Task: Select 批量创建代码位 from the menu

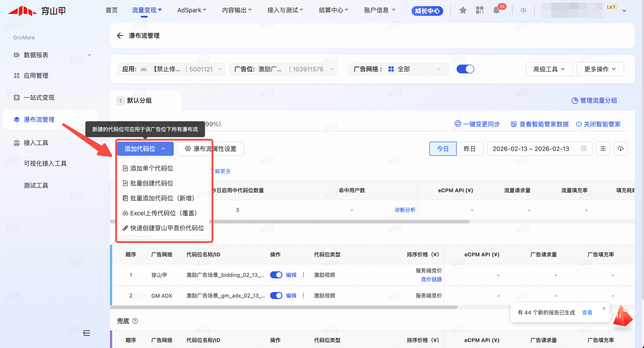Action: coord(152,183)
